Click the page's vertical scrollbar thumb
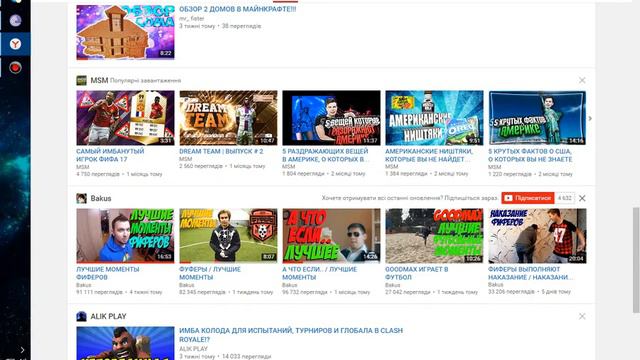The width and height of the screenshot is (640, 360). (636, 260)
